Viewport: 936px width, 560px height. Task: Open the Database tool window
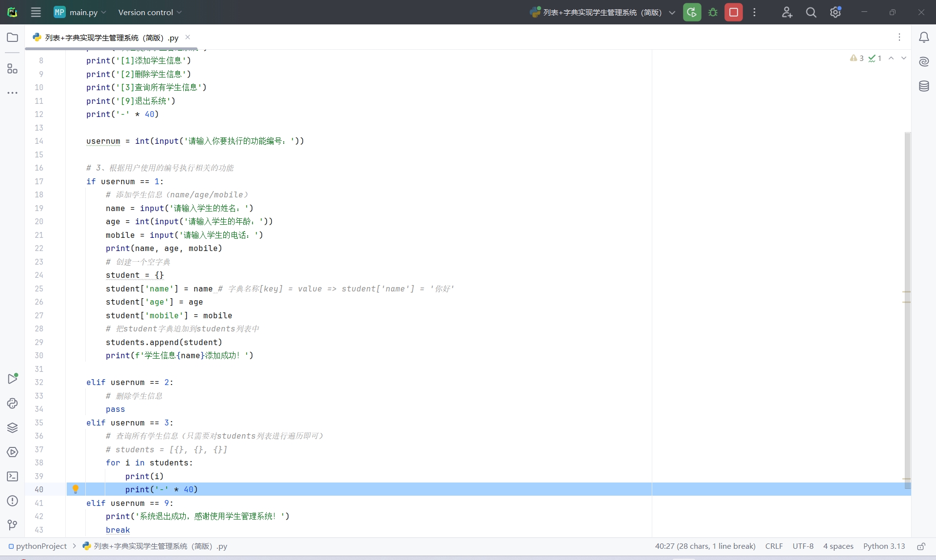(x=924, y=86)
